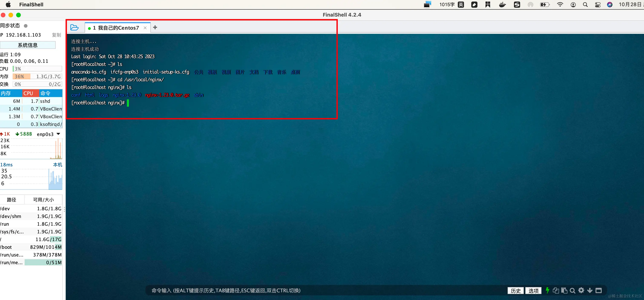Select the sshd process row

coord(31,101)
